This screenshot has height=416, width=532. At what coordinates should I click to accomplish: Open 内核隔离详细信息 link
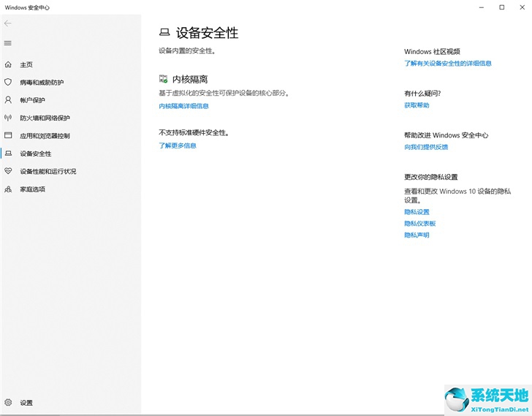(183, 106)
